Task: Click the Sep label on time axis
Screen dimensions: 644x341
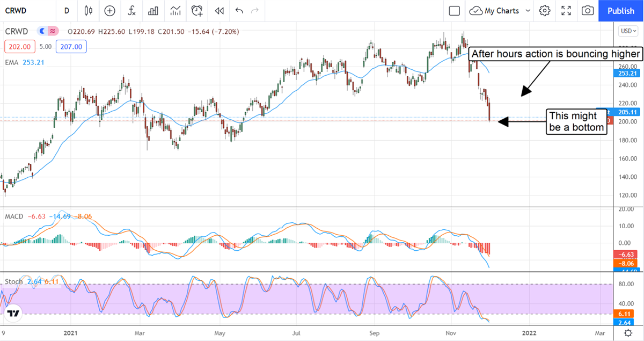Action: click(375, 333)
